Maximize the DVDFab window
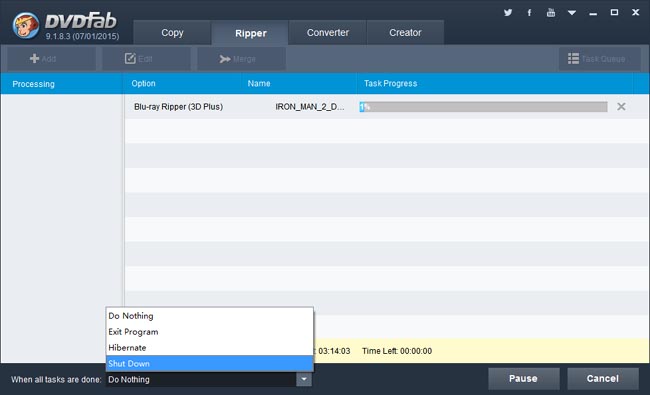Viewport: 650px width, 395px height. (614, 12)
